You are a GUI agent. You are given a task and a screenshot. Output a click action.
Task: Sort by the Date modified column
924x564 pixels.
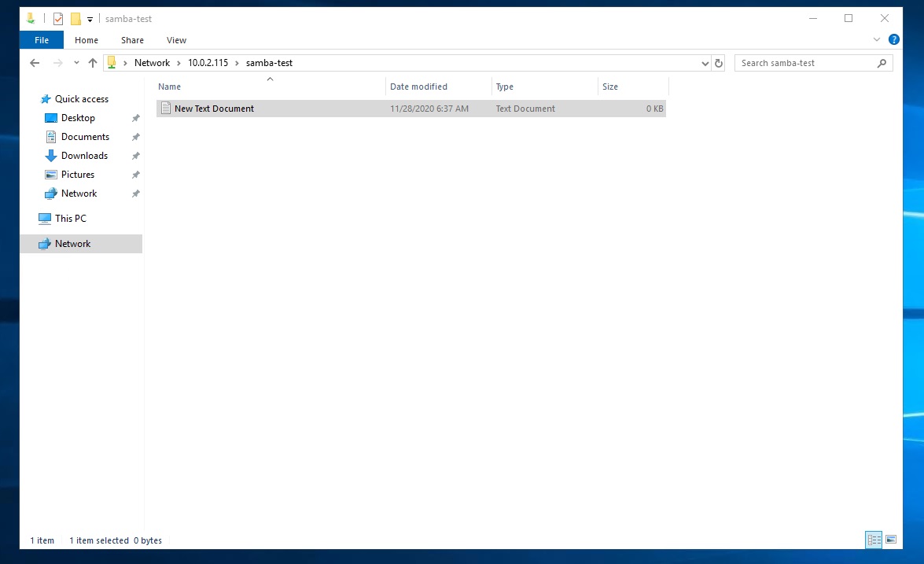[x=439, y=87]
